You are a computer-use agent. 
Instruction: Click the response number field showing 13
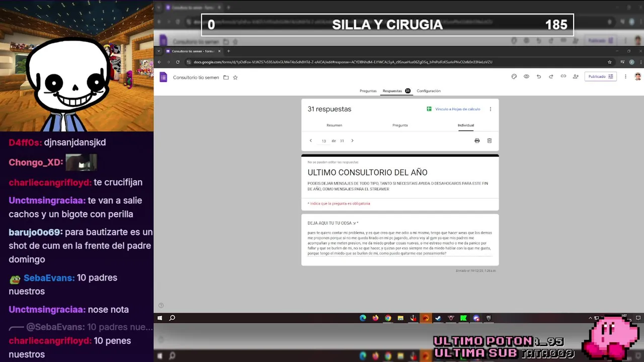click(324, 141)
